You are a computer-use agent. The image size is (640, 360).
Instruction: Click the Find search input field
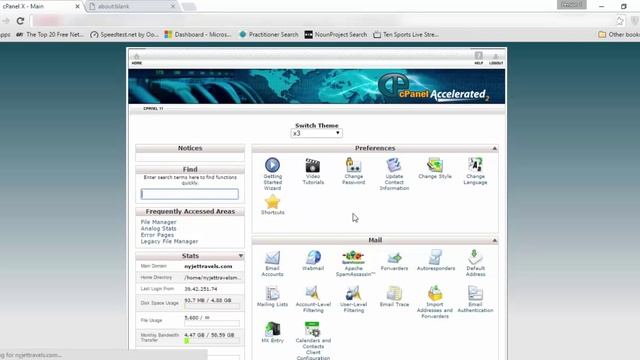(190, 194)
